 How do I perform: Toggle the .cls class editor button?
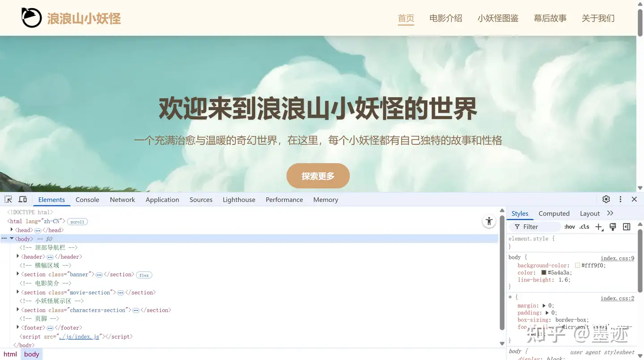(x=585, y=227)
